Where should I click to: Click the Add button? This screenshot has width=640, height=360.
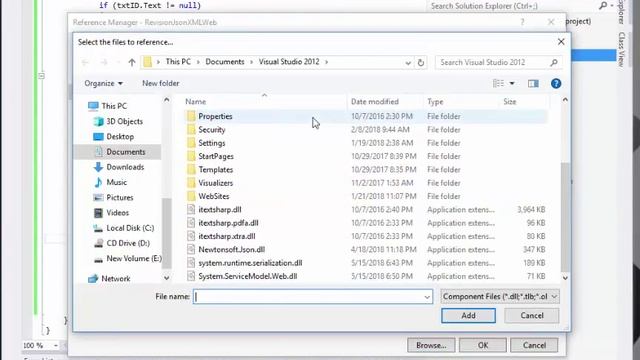[x=468, y=316]
